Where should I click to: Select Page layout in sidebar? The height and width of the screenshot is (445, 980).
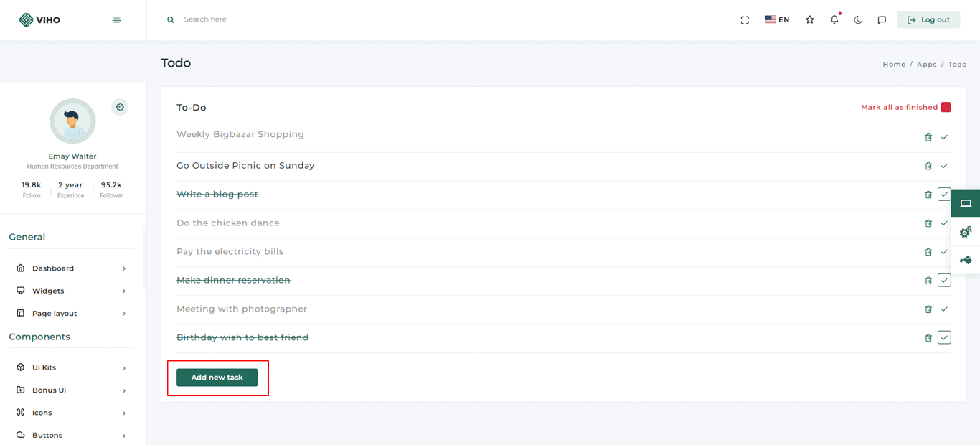tap(55, 314)
